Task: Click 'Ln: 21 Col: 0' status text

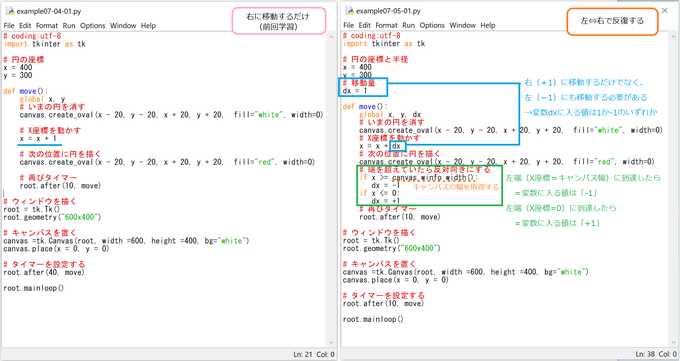Action: tap(314, 354)
